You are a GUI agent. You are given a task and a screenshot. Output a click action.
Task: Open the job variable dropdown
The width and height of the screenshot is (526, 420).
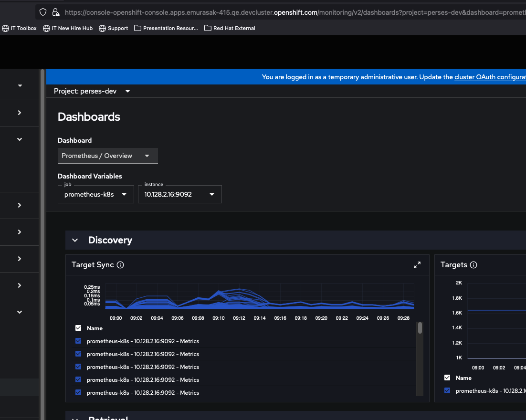pos(95,194)
